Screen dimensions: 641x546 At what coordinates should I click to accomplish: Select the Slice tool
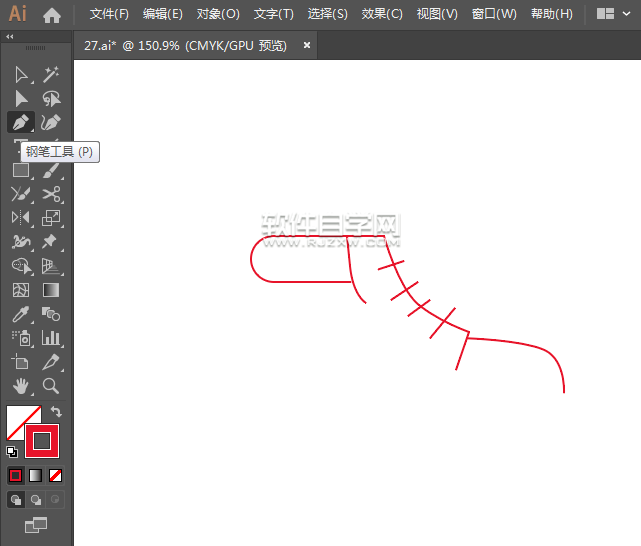51,362
